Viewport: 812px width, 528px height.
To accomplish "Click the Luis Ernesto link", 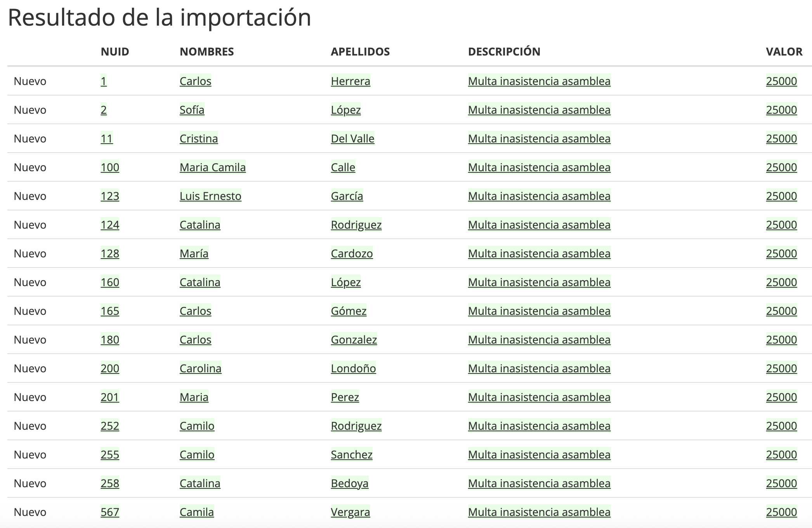I will coord(210,196).
